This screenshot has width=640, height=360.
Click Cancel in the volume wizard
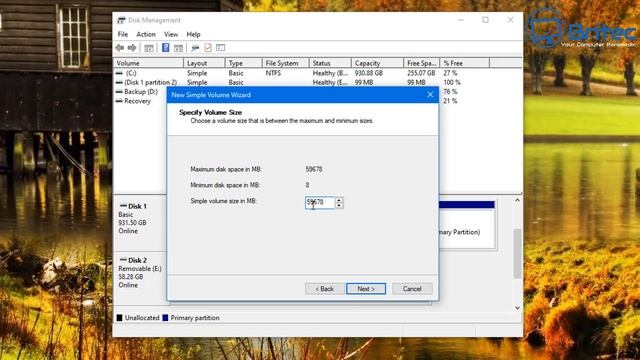click(x=412, y=289)
